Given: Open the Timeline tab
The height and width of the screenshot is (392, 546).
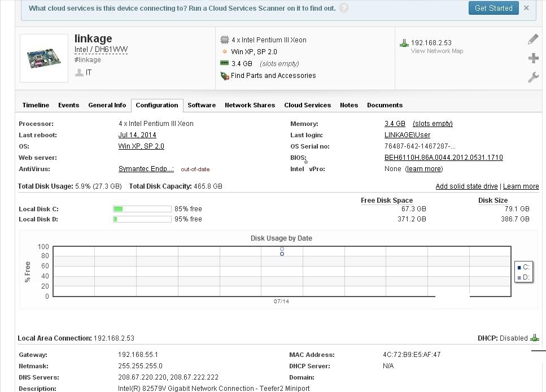Looking at the screenshot, I should coord(35,105).
